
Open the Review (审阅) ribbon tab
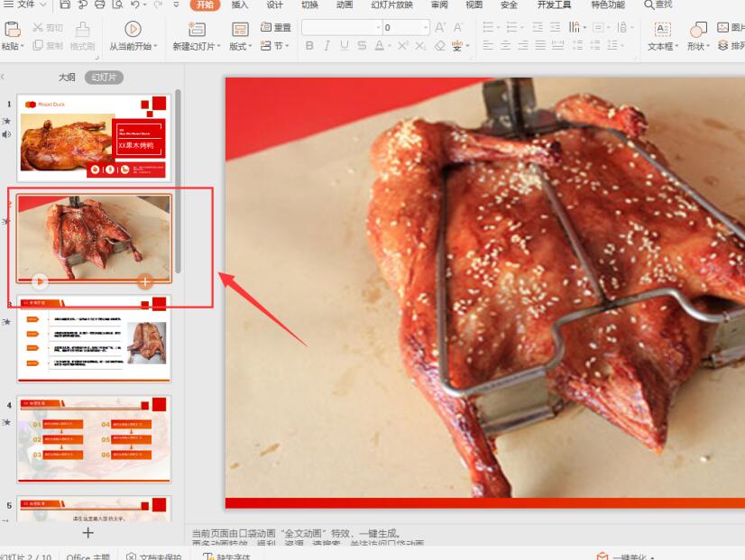(439, 5)
